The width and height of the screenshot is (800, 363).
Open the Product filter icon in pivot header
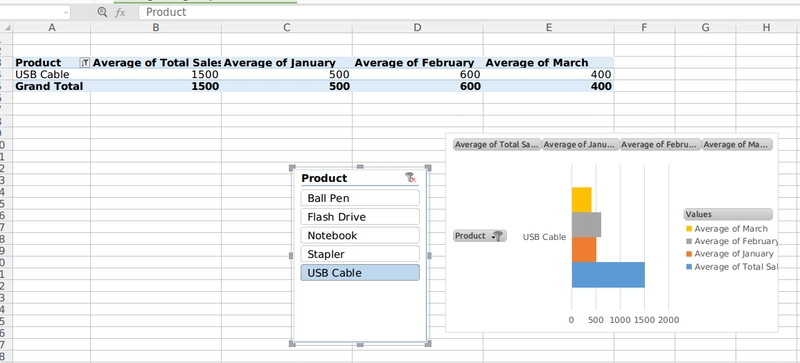(85, 62)
